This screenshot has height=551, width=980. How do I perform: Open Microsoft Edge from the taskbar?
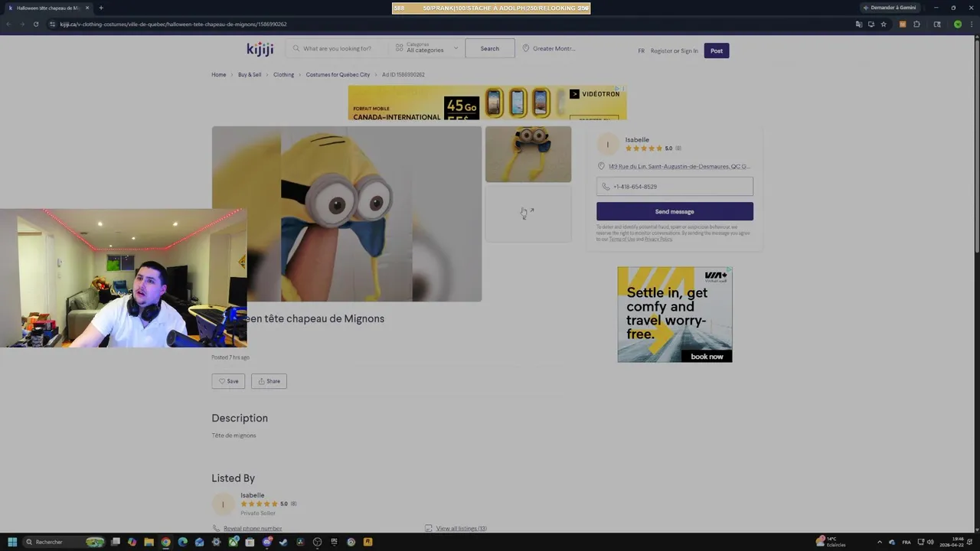182,542
